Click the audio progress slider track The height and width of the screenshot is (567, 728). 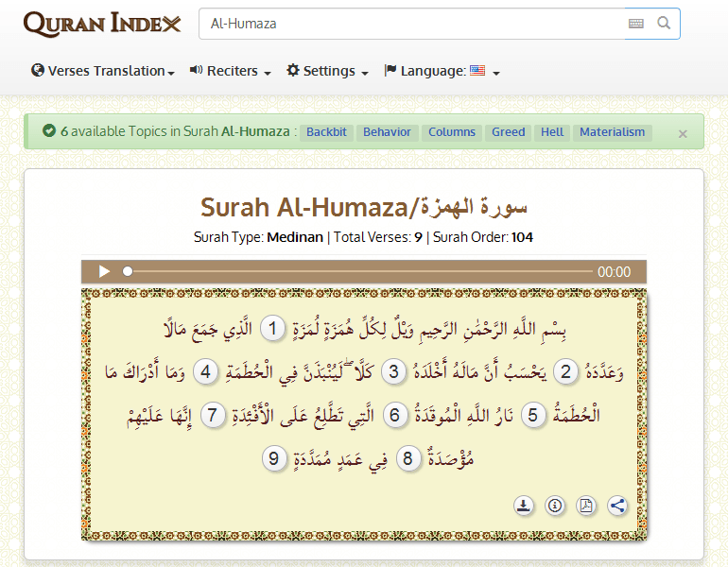click(x=359, y=272)
